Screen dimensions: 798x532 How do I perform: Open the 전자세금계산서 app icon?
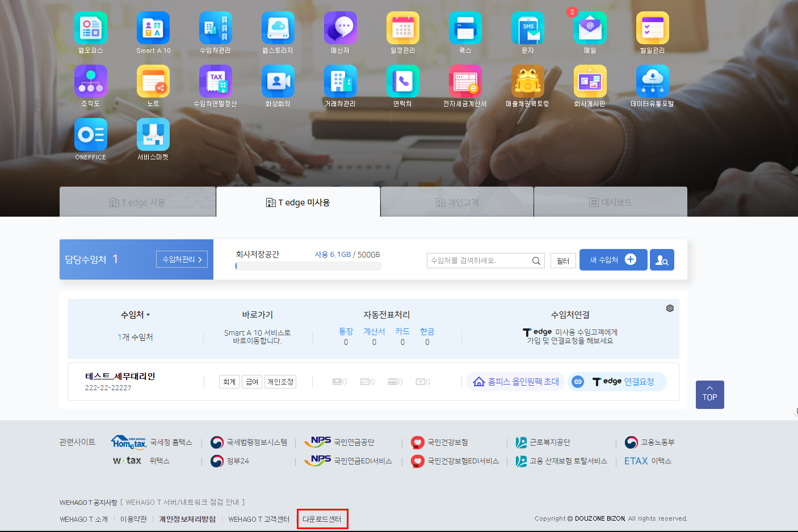(x=465, y=82)
